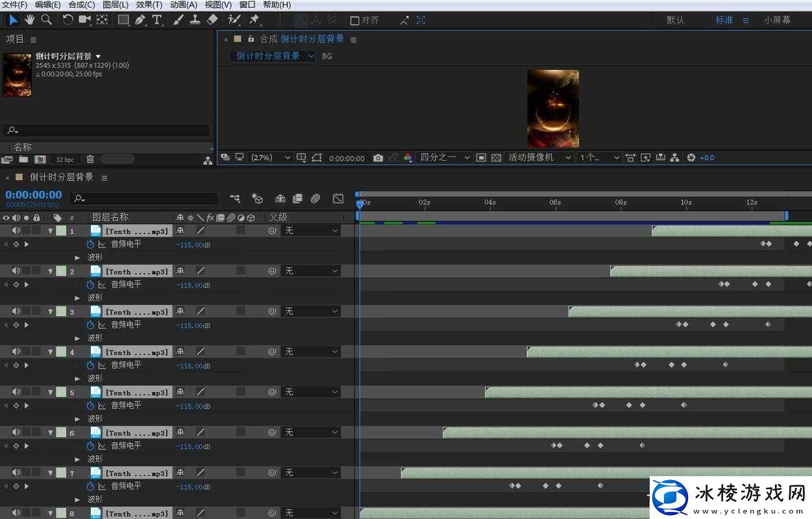Click the snapshot camera icon in viewer
This screenshot has width=812, height=519.
(x=378, y=158)
